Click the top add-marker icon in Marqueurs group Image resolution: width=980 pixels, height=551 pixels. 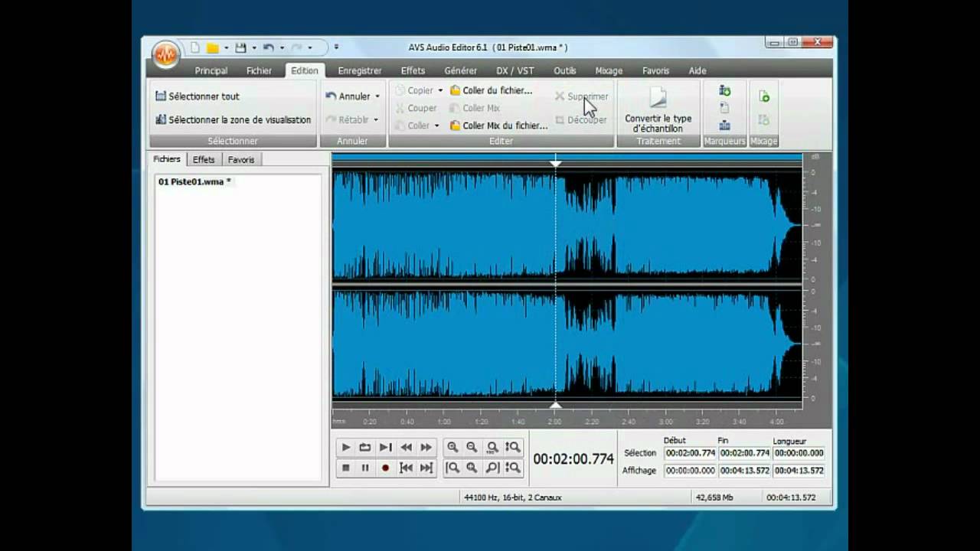[725, 91]
